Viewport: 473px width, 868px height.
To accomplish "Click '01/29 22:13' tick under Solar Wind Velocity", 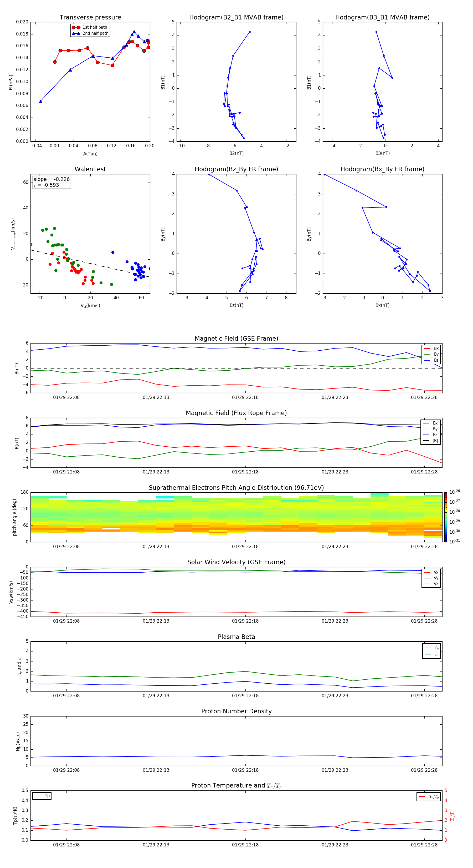I will coord(156,621).
